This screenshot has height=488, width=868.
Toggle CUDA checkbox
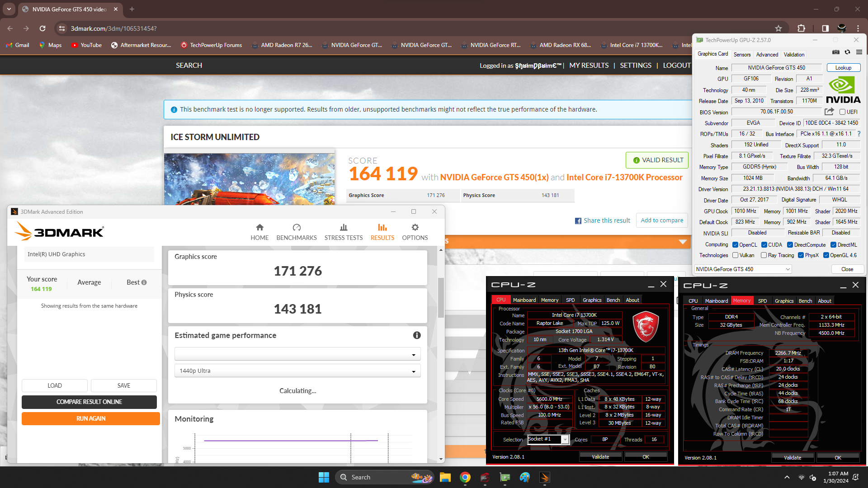(764, 245)
